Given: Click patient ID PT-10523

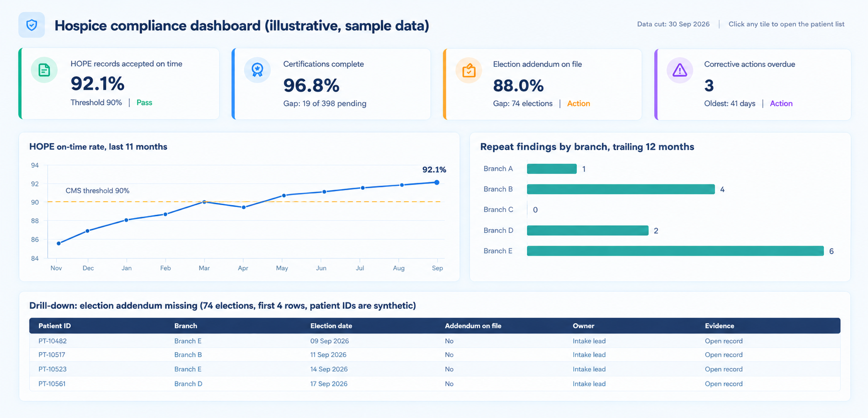Looking at the screenshot, I should pyautogui.click(x=52, y=369).
